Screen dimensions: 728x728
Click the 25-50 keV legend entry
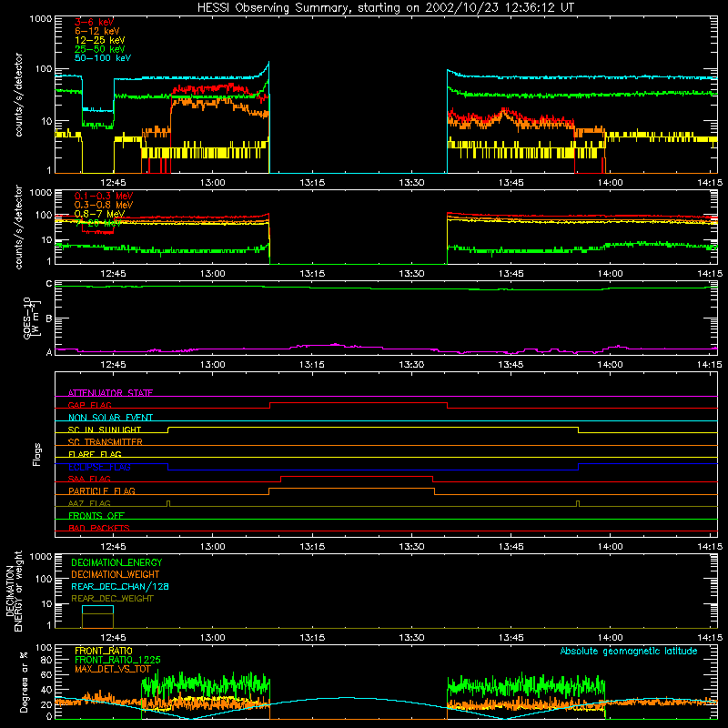pyautogui.click(x=99, y=49)
